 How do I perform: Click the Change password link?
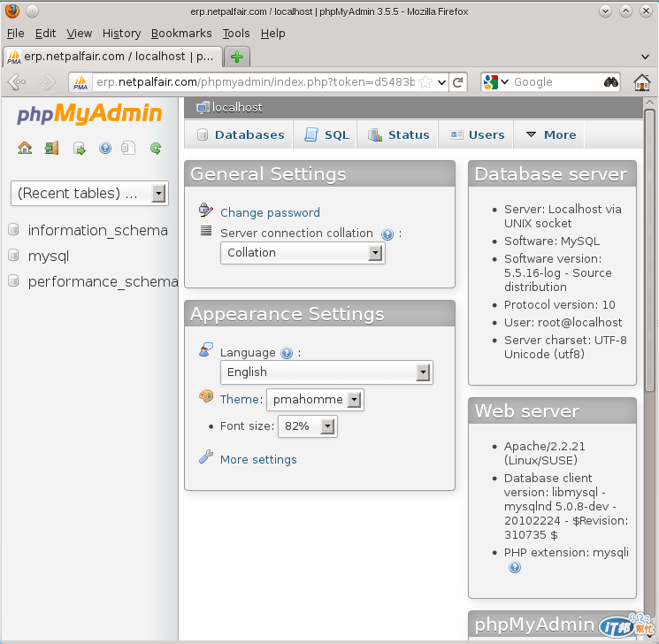(x=270, y=212)
